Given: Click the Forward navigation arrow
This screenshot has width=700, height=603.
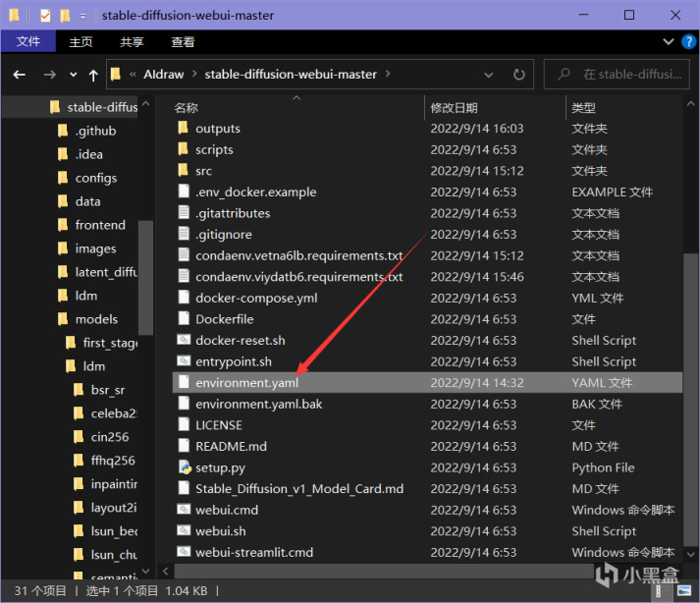Looking at the screenshot, I should click(x=49, y=75).
